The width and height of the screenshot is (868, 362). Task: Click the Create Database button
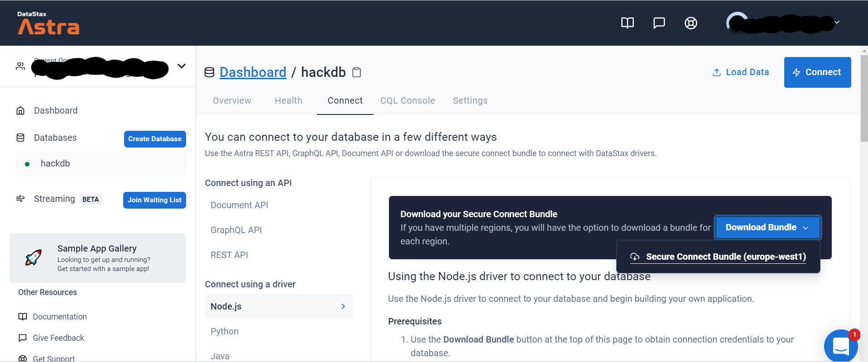pos(155,139)
